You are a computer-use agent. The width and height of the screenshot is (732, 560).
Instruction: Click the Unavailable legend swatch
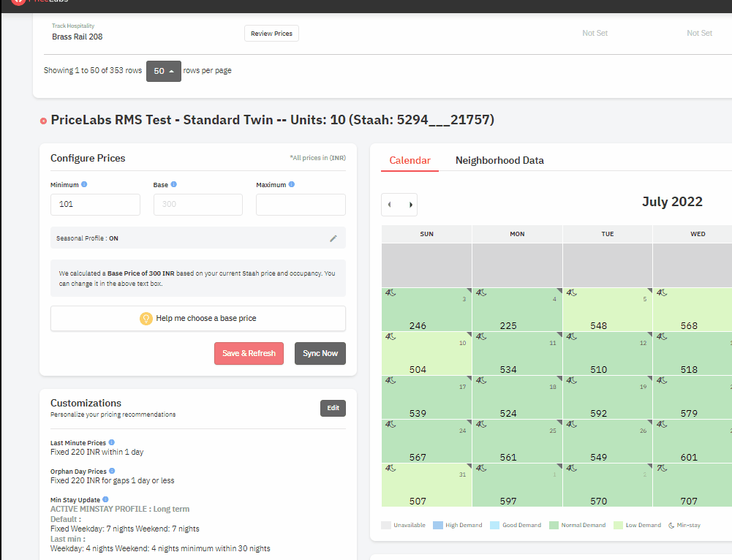(x=386, y=526)
